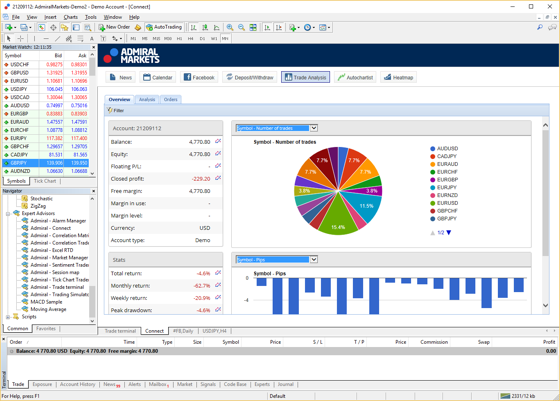Screen dimensions: 560x401
Task: Click the News button in Admiral Connect
Action: (121, 77)
